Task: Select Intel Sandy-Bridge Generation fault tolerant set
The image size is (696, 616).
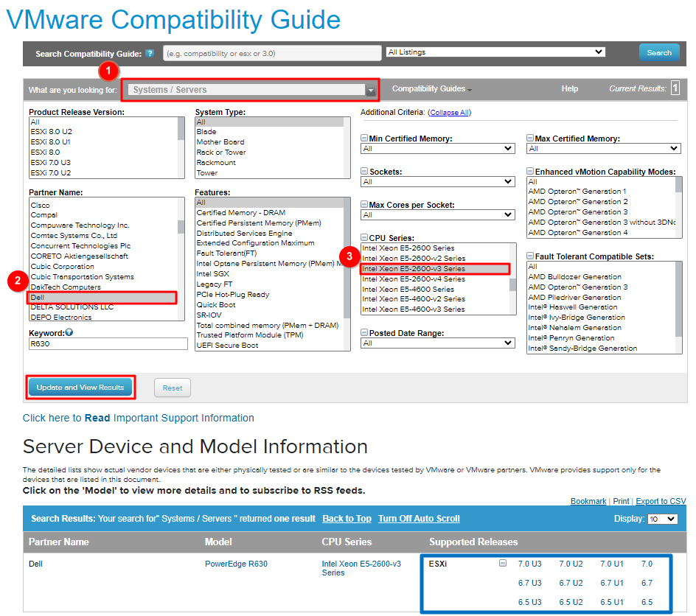Action: [x=582, y=348]
